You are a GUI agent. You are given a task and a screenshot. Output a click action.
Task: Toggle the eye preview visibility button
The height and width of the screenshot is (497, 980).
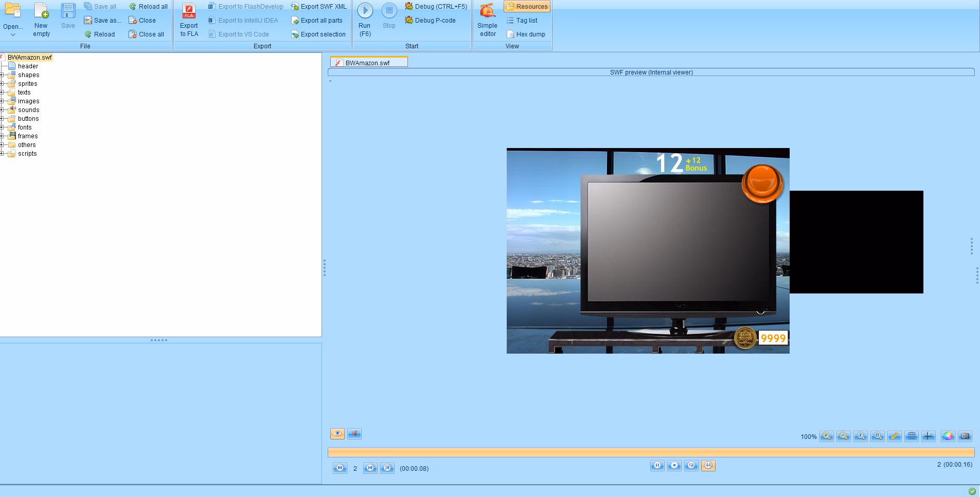tap(337, 434)
